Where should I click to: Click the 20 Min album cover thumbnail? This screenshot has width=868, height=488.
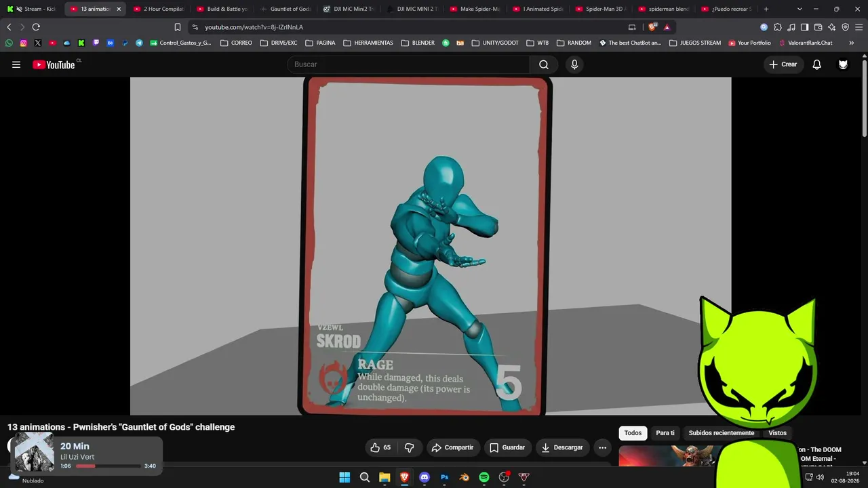click(34, 452)
